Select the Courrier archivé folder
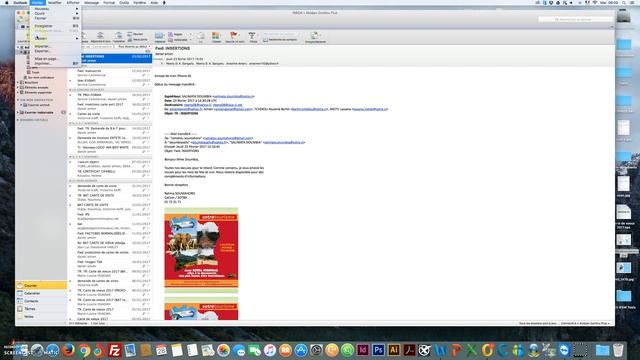640x360 pixels. tap(39, 105)
